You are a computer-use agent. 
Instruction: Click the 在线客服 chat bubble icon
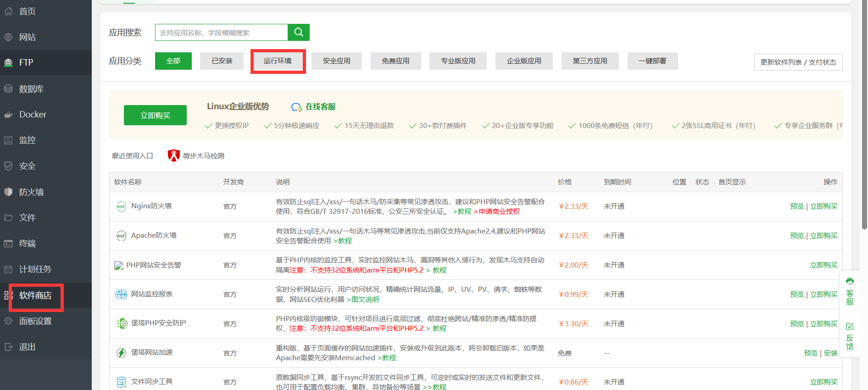296,107
